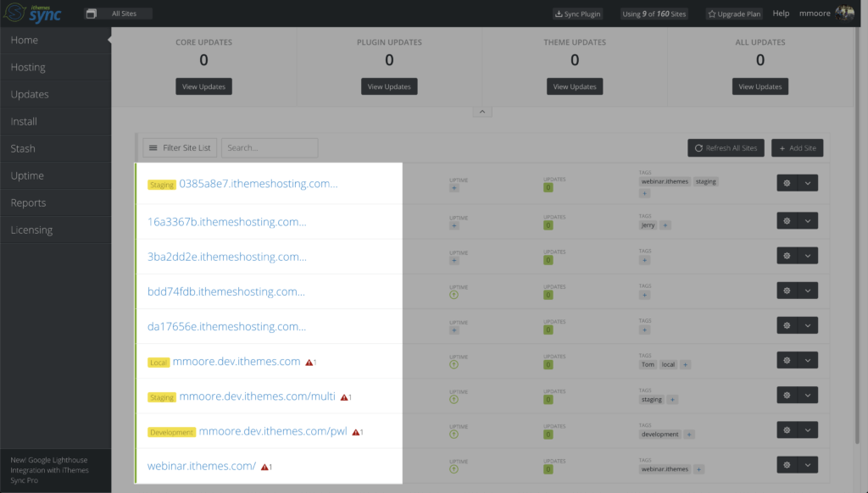Open Stash in the sidebar
The image size is (868, 493).
point(55,149)
